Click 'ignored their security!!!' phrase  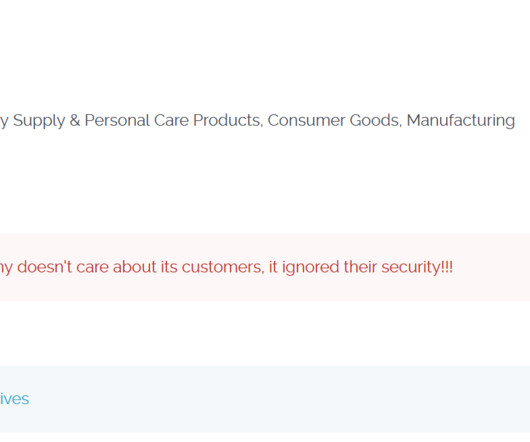point(367,267)
